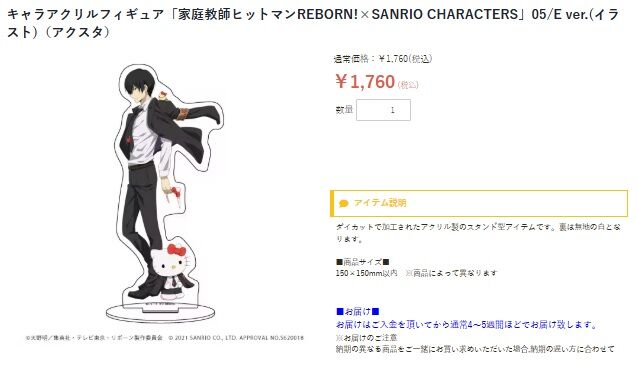Click the product title text at the top
The image size is (637, 372).
(313, 23)
